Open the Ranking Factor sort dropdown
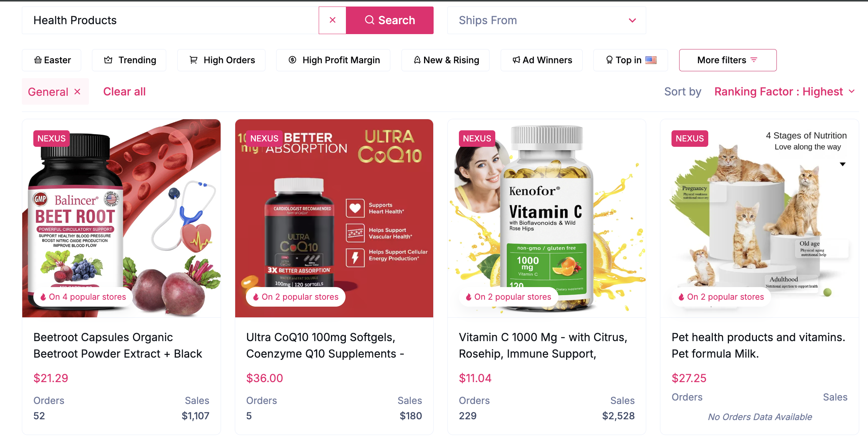 click(x=784, y=92)
